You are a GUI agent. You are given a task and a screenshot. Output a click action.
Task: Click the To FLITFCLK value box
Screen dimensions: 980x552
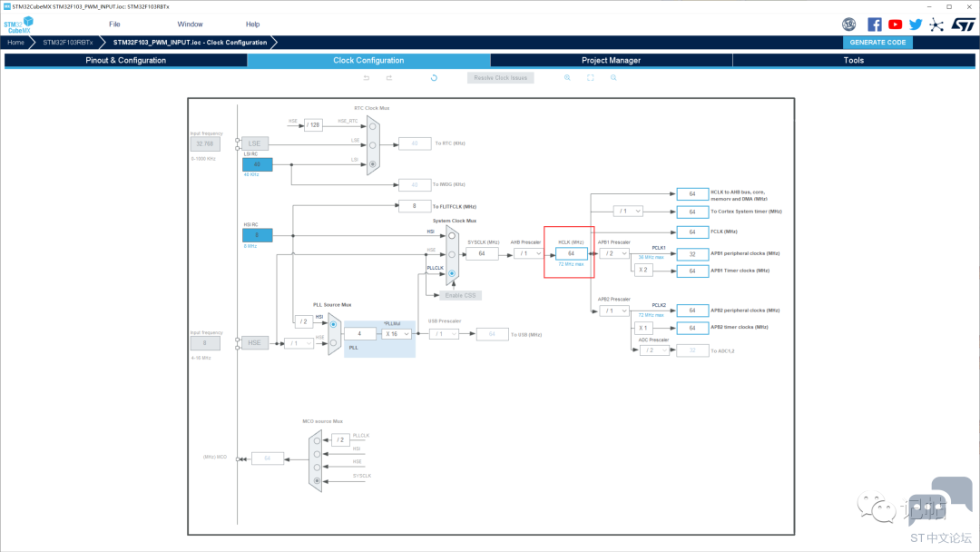[x=415, y=206]
